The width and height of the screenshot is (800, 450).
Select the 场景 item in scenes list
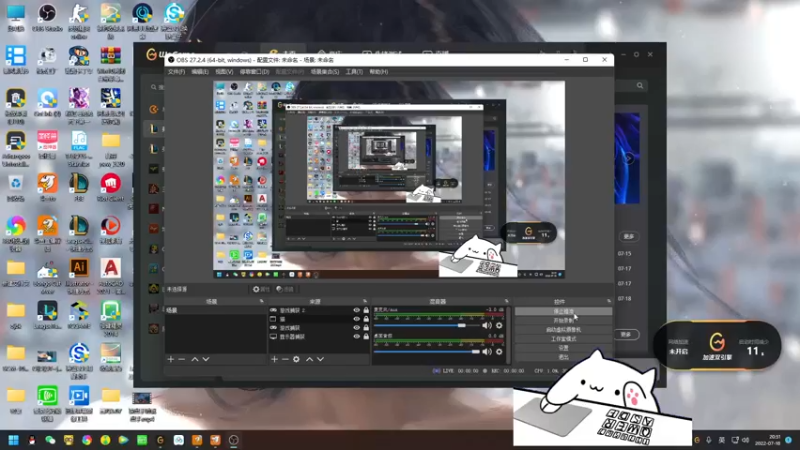click(215, 310)
